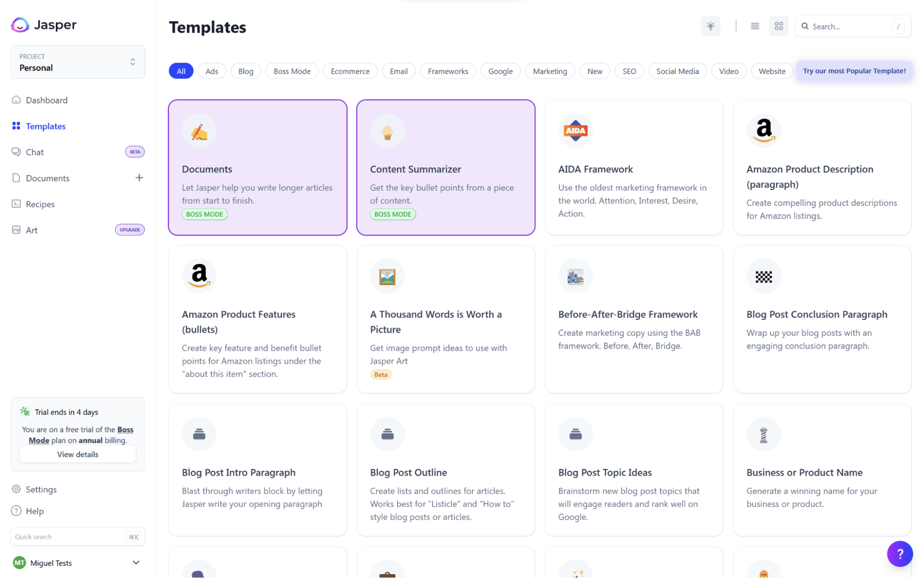This screenshot has width=924, height=578.
Task: Click the Business or Product Name title
Action: click(x=804, y=472)
